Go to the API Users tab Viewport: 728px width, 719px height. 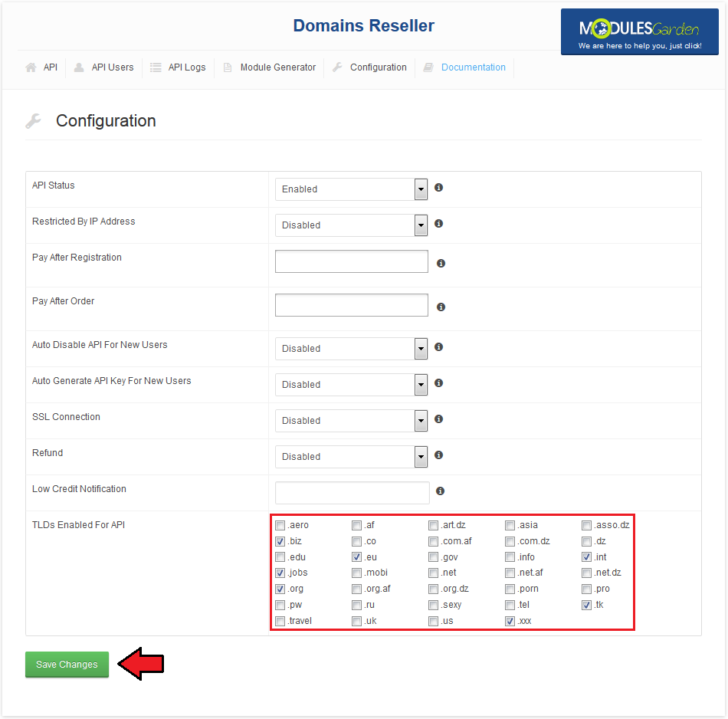point(113,67)
